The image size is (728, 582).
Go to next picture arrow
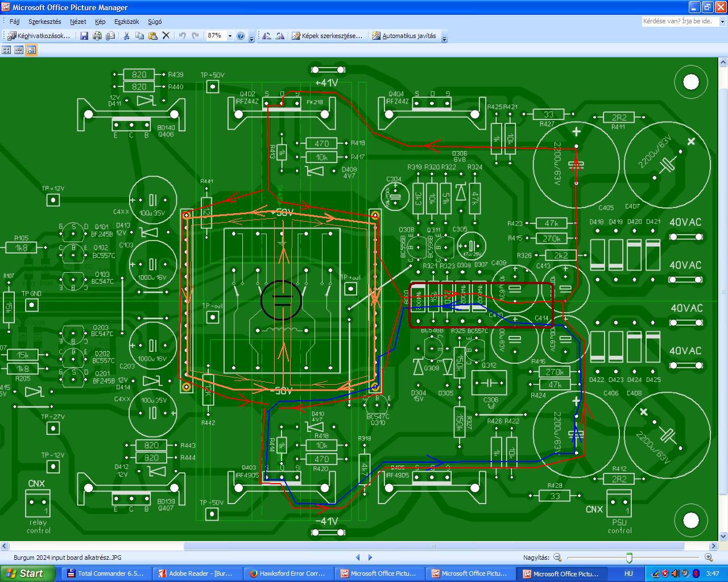click(370, 558)
